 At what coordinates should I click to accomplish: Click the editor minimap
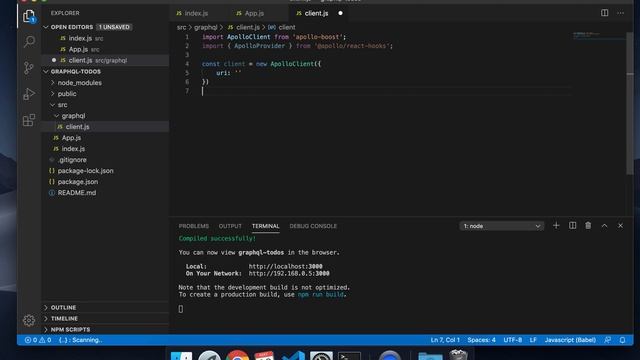pyautogui.click(x=598, y=36)
